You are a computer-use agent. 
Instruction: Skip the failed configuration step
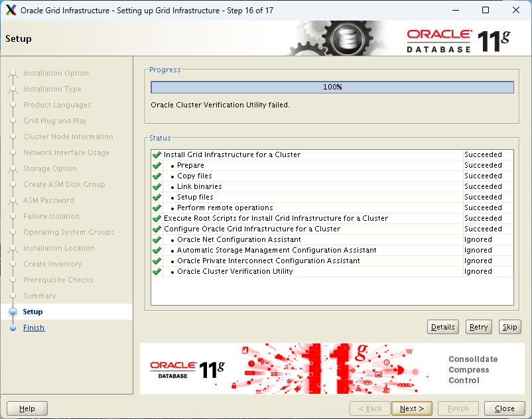[x=509, y=327]
